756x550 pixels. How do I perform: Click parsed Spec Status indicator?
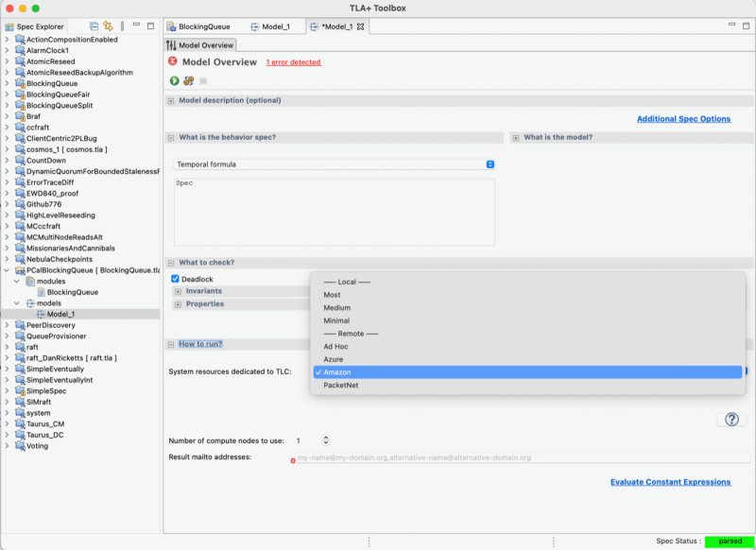[x=730, y=541]
